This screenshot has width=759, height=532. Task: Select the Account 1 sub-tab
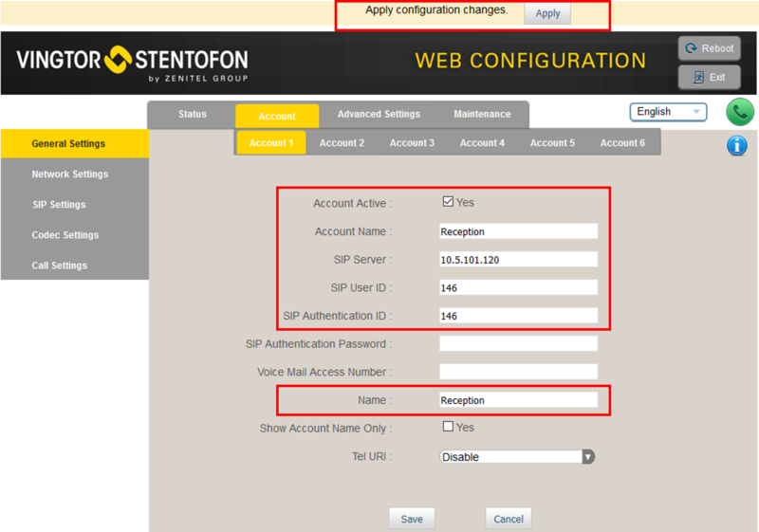pyautogui.click(x=271, y=142)
